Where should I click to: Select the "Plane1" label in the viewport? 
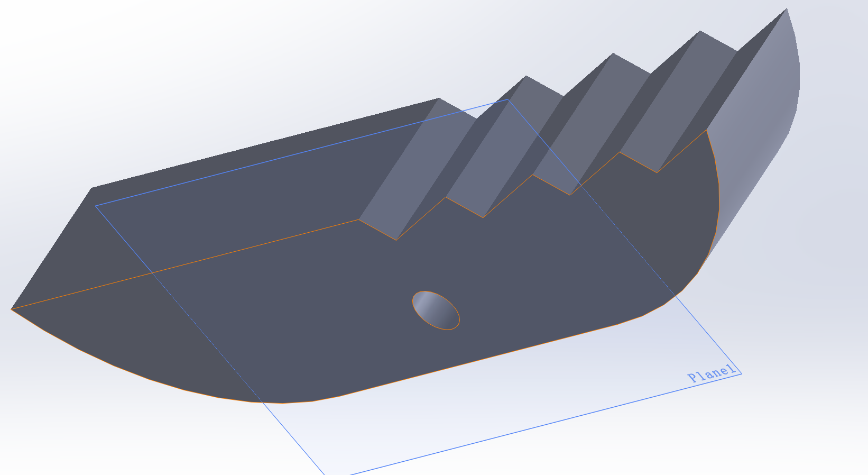(712, 373)
